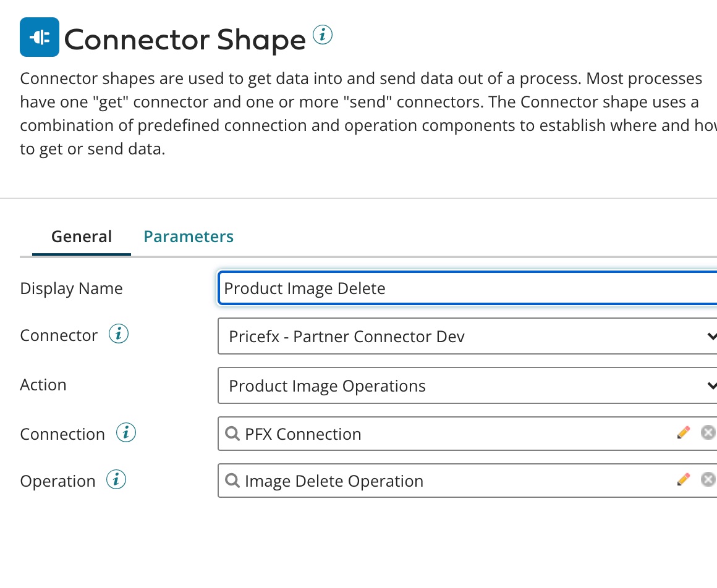Click the Image Delete Operation text

point(334,481)
